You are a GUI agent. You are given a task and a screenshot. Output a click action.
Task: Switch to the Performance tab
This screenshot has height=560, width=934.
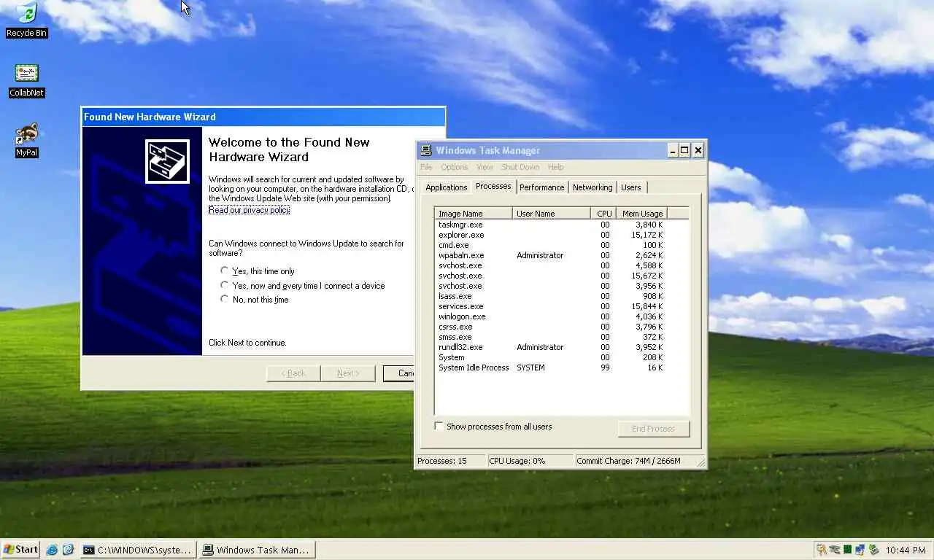pos(541,187)
